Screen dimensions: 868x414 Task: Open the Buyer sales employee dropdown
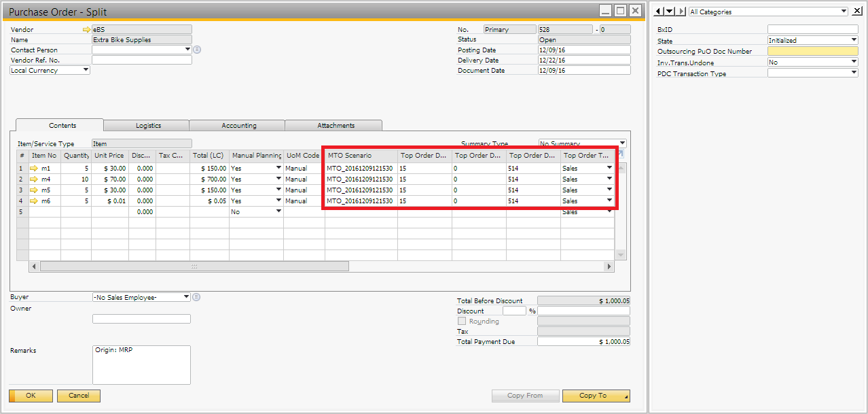187,297
